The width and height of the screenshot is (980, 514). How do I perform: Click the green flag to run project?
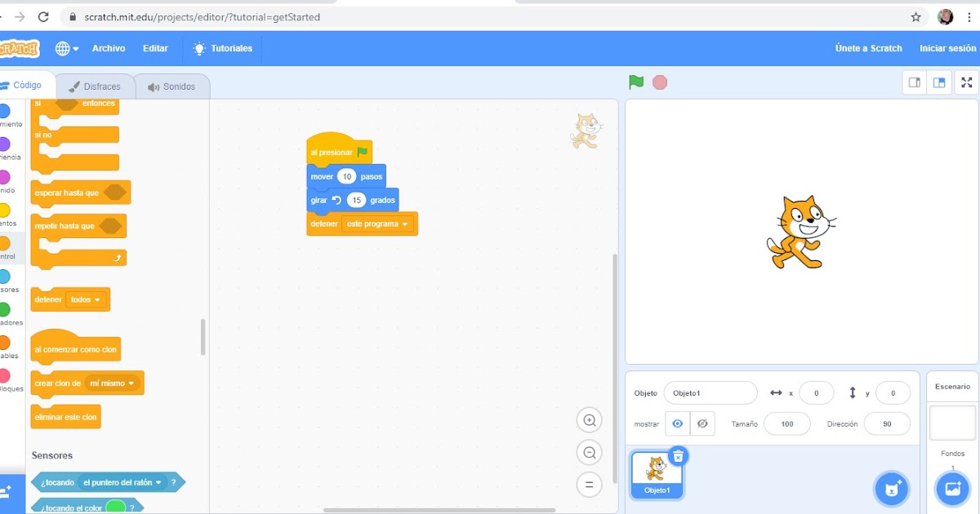point(637,82)
